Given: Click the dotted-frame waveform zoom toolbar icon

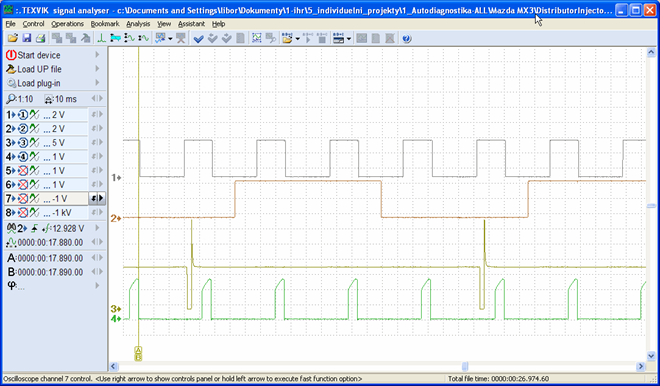Looking at the screenshot, I should [x=256, y=38].
